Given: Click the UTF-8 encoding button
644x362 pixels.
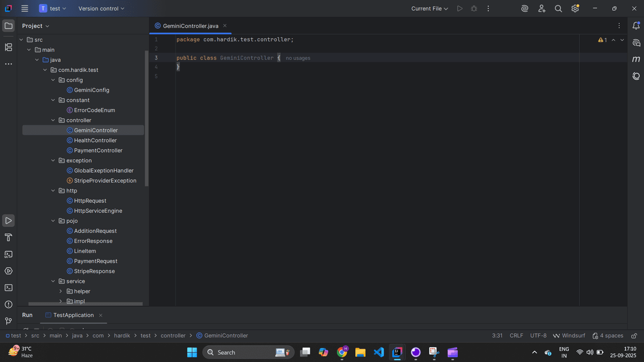Looking at the screenshot, I should click(x=538, y=336).
